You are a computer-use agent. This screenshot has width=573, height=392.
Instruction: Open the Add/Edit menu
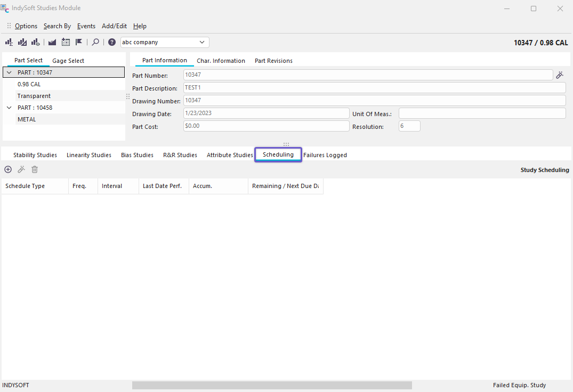point(114,26)
